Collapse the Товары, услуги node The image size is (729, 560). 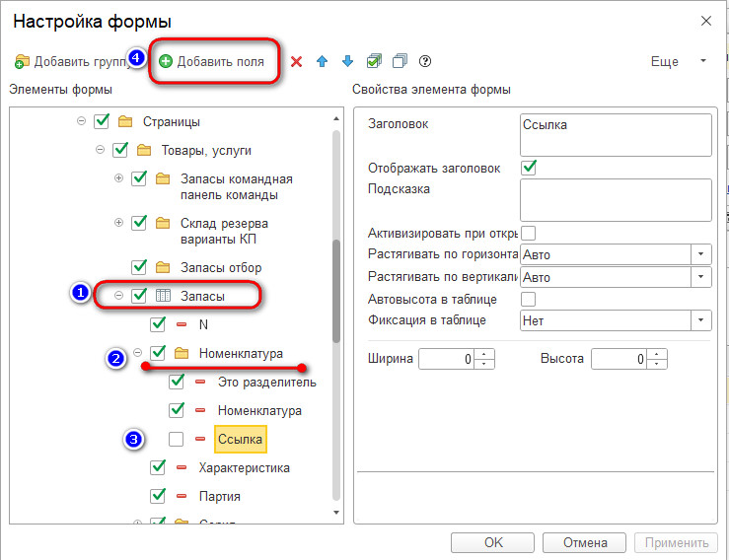point(100,150)
